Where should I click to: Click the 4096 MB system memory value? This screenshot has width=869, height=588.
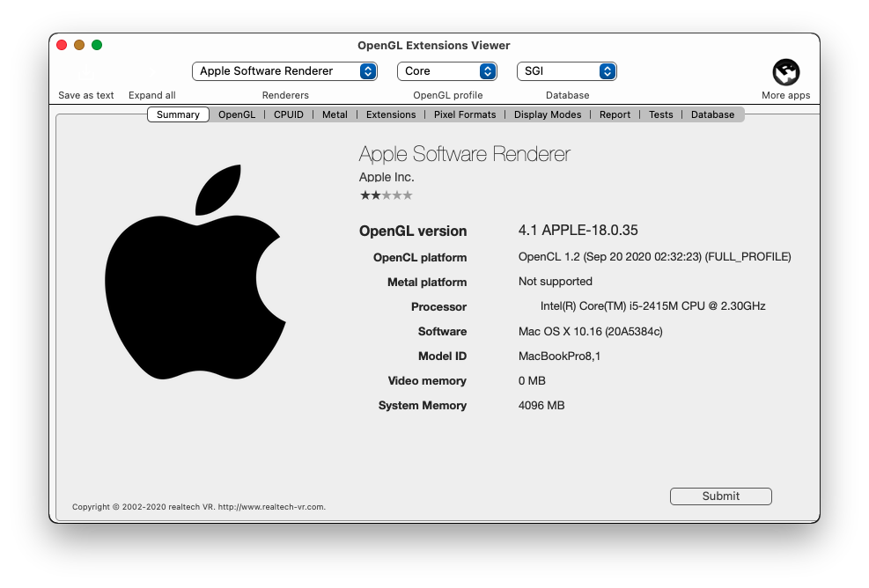pyautogui.click(x=541, y=405)
